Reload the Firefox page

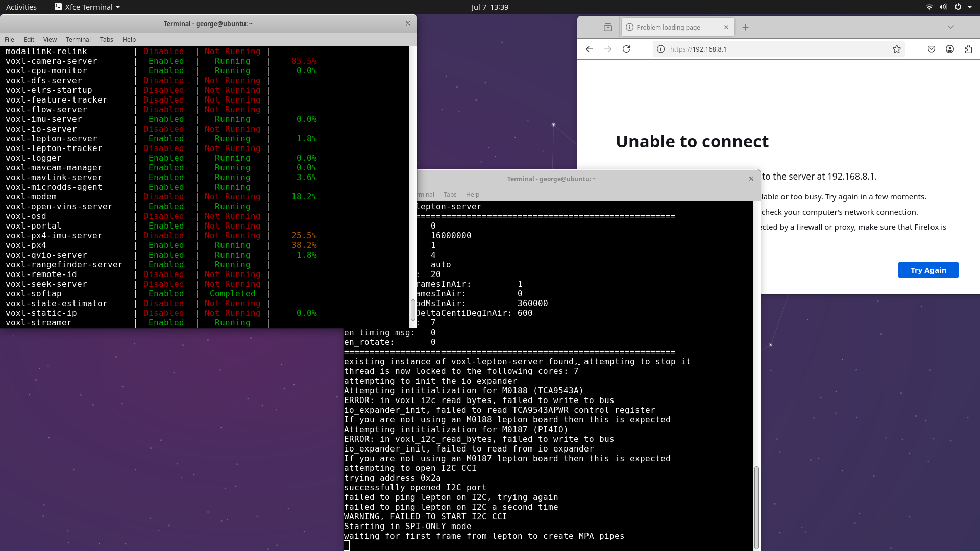click(626, 49)
